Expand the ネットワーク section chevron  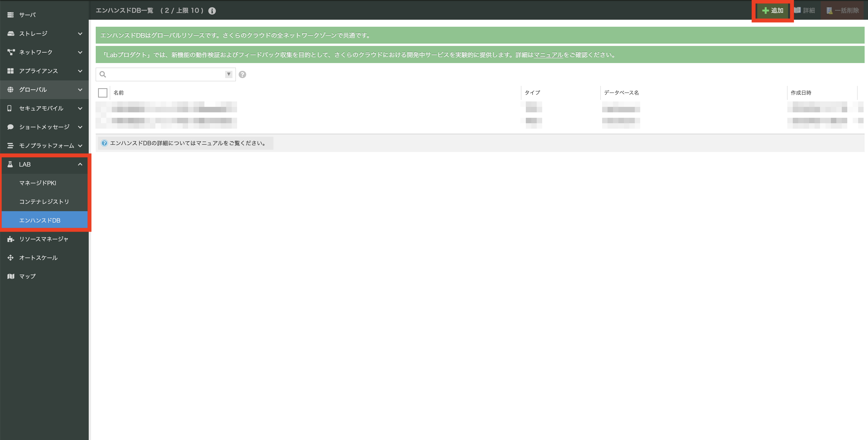(80, 52)
